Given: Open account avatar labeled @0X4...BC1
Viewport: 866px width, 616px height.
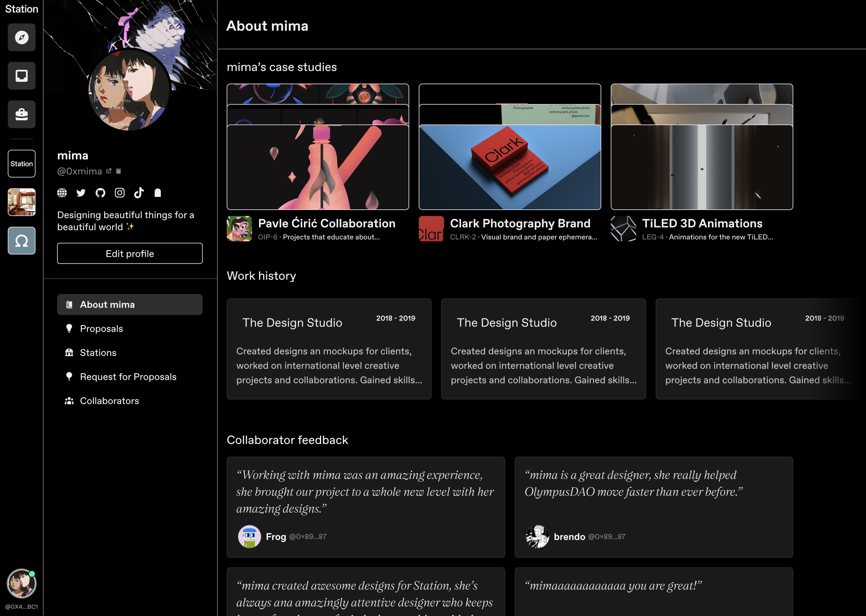Looking at the screenshot, I should point(22,584).
